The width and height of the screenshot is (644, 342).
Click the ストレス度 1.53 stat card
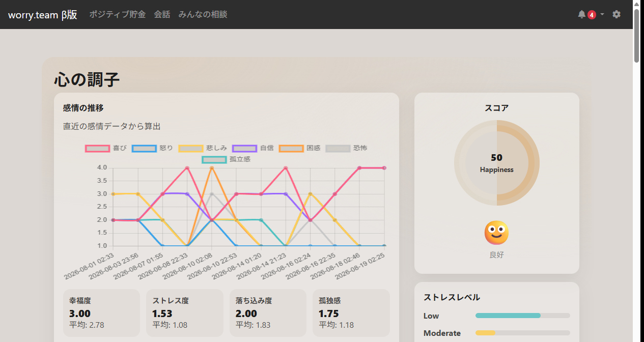tap(185, 313)
